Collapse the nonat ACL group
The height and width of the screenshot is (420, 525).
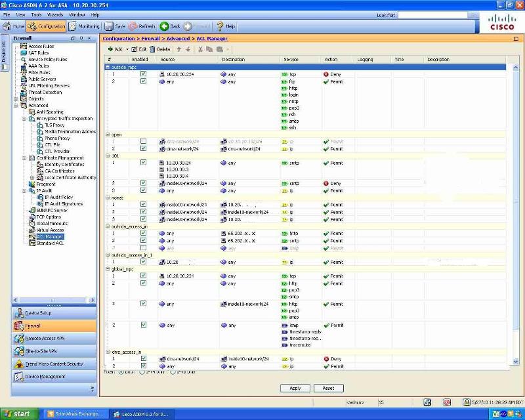(x=108, y=198)
